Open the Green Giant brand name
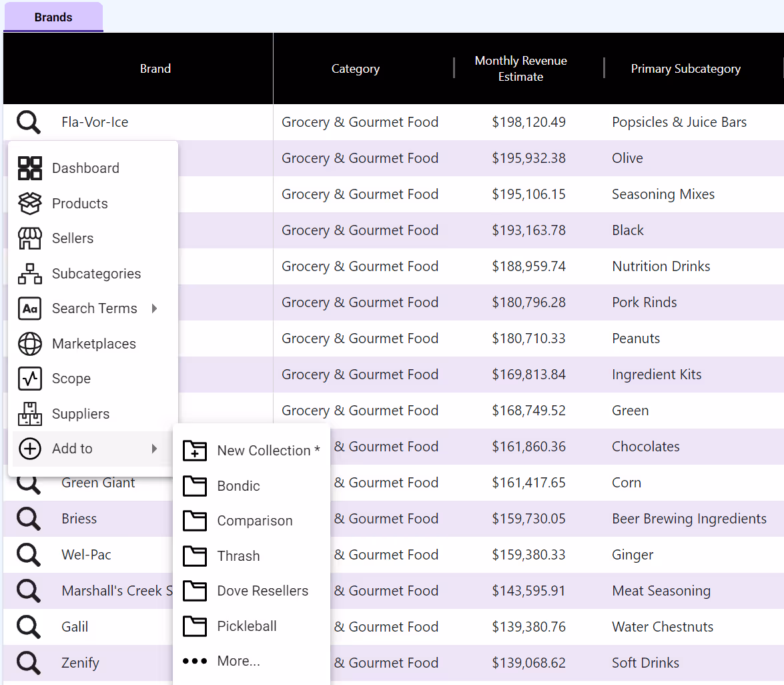Screen dimensions: 784x685 tap(98, 483)
